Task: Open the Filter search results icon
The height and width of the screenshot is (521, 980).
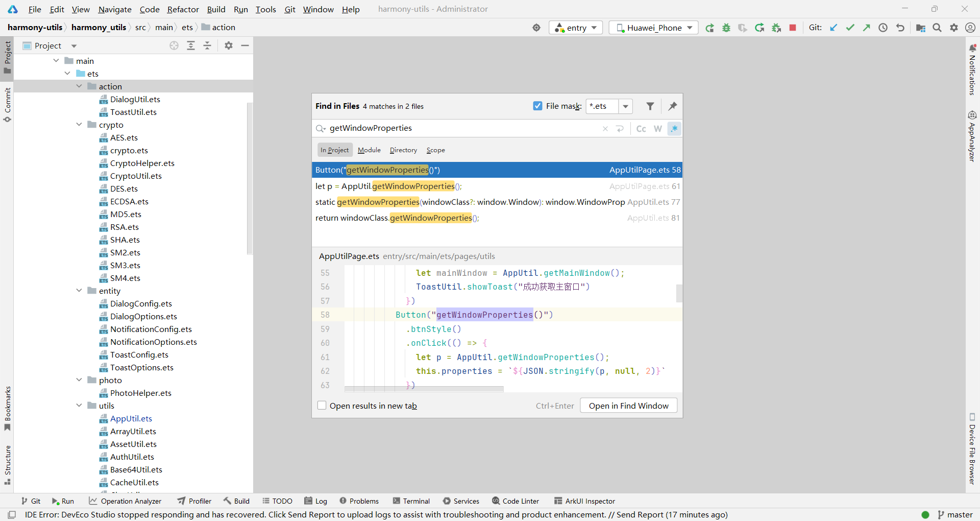Action: (x=650, y=106)
